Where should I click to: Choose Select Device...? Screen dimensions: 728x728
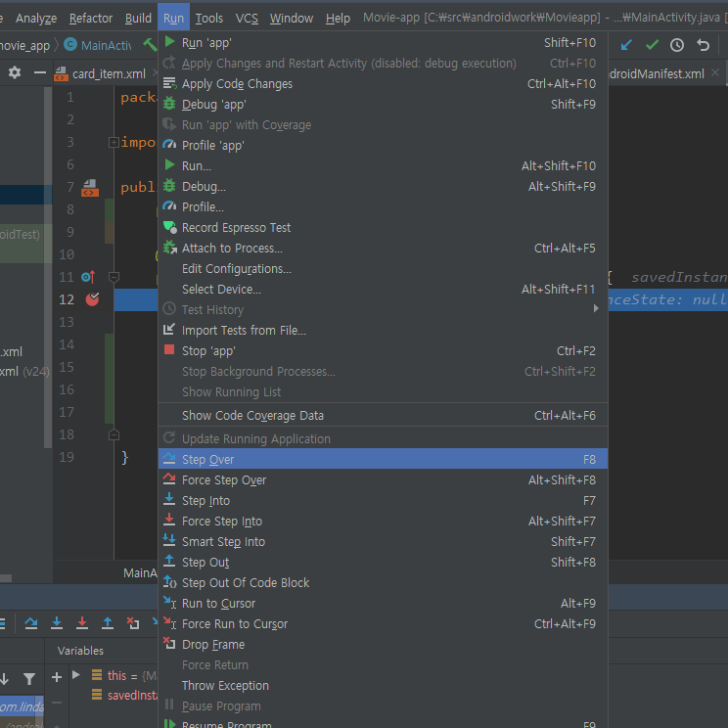[383, 290]
